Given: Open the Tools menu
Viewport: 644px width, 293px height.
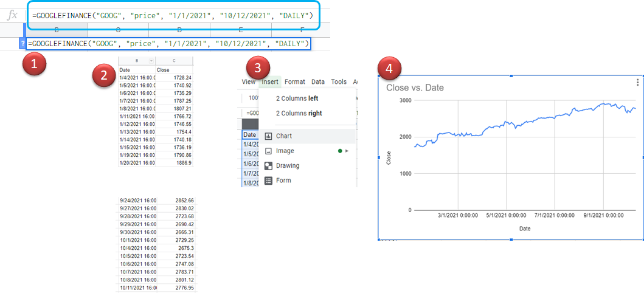Looking at the screenshot, I should [x=339, y=81].
